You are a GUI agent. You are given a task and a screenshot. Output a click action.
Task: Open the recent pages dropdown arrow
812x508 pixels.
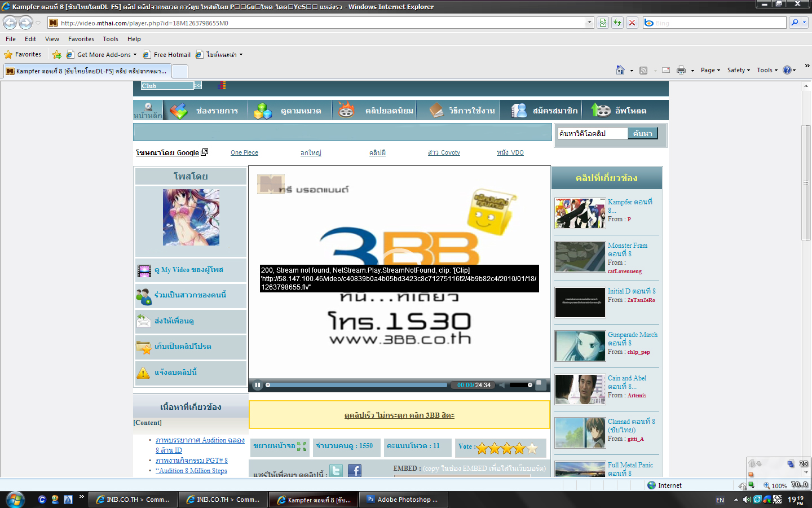coord(38,23)
